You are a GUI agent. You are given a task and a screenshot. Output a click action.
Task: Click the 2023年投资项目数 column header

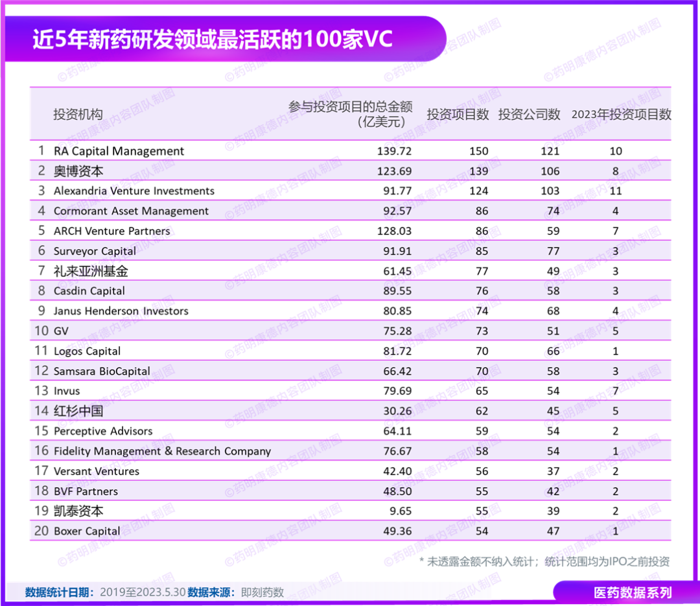(621, 114)
